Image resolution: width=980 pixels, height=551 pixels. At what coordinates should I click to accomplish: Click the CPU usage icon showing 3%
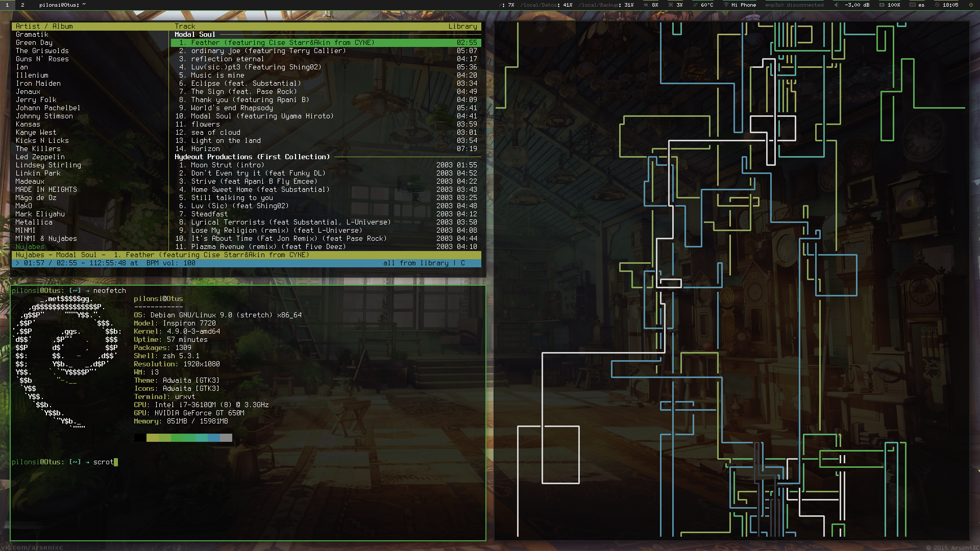[671, 5]
